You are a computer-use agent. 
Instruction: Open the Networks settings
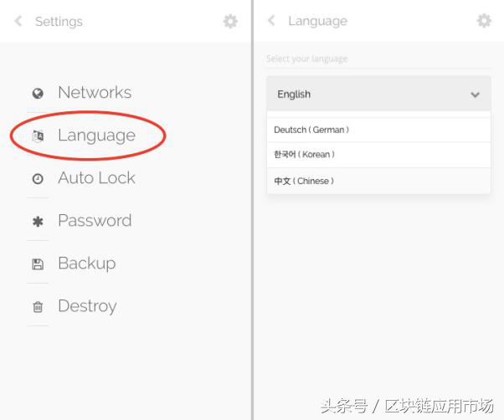[95, 93]
